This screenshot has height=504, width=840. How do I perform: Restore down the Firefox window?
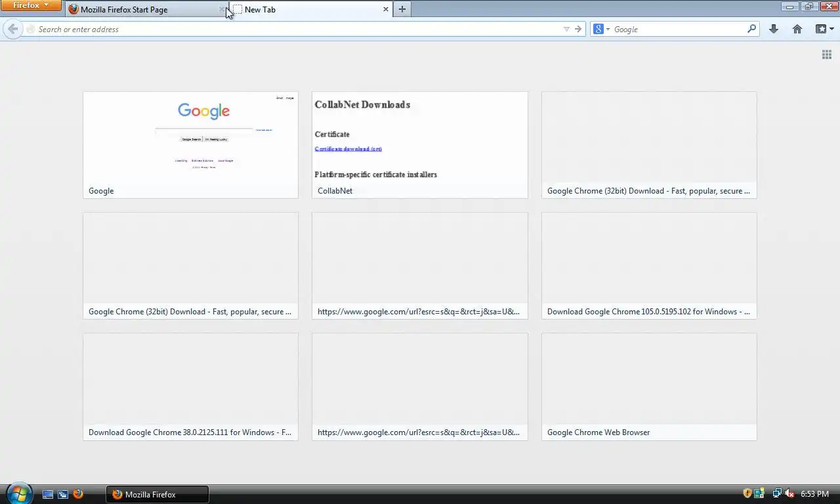(808, 7)
